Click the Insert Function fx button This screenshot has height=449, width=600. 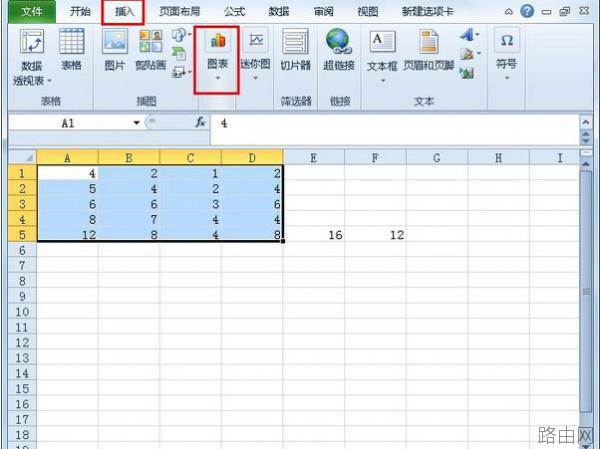[x=200, y=122]
